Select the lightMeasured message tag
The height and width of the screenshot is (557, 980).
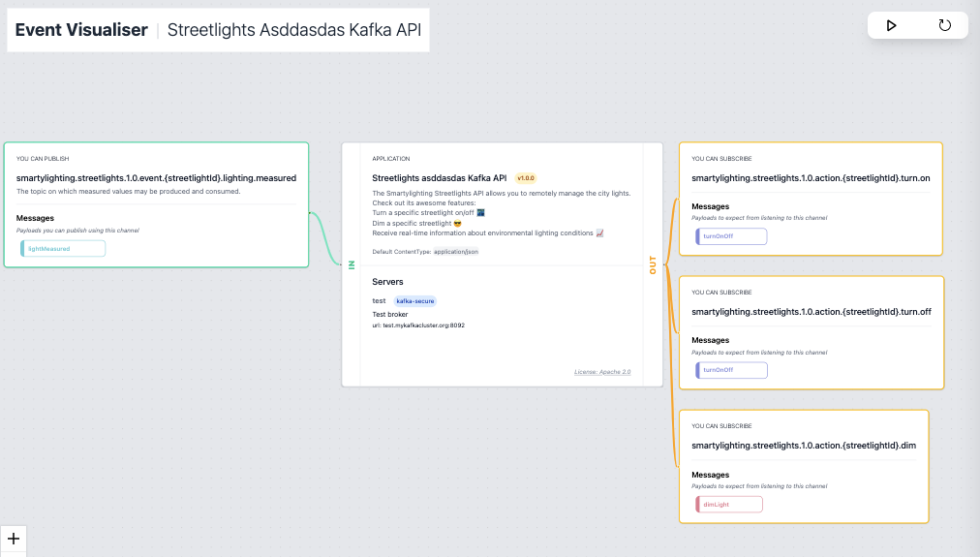pos(63,249)
